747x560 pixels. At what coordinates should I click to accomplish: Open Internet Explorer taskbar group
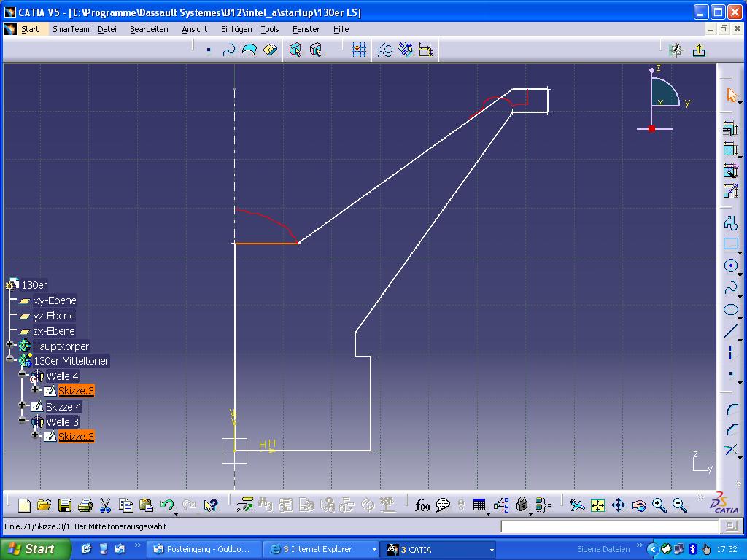click(321, 549)
